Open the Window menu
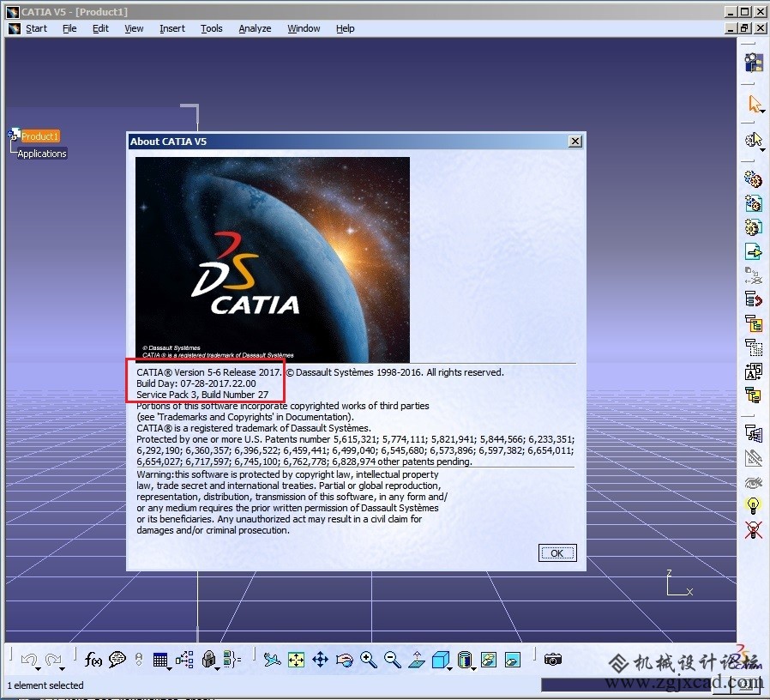Screen dimensions: 770x700 304,28
